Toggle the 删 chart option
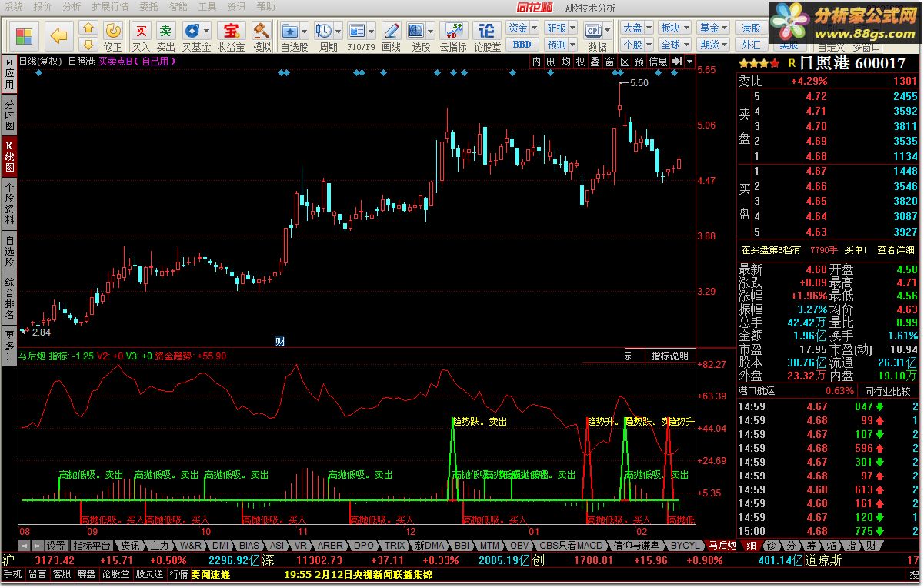Image resolution: width=924 pixels, height=588 pixels. click(x=551, y=62)
